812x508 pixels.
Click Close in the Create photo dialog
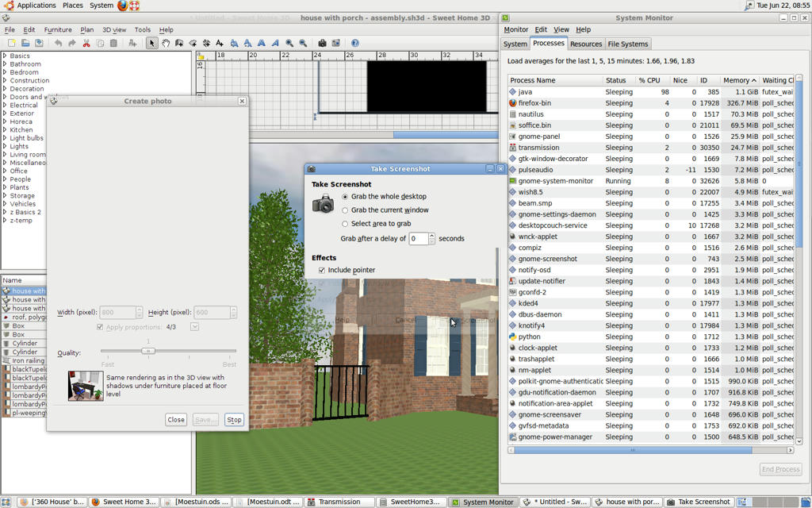point(176,420)
